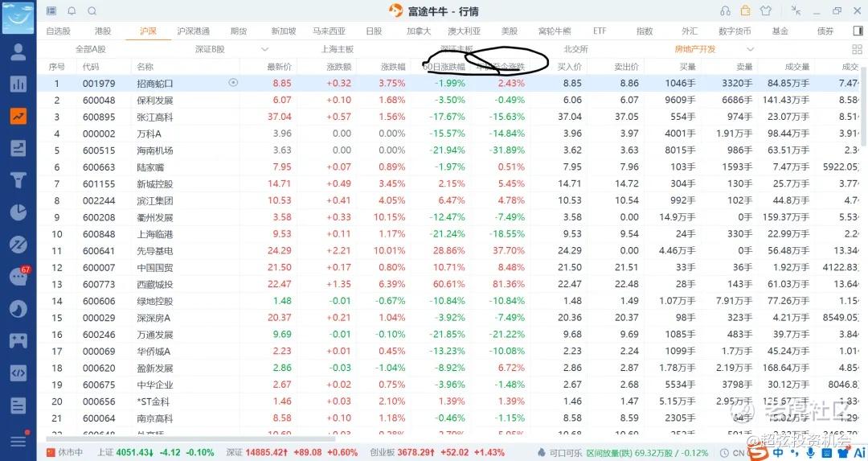
Task: Click the target icon in 招商蛇口 row
Action: point(233,83)
